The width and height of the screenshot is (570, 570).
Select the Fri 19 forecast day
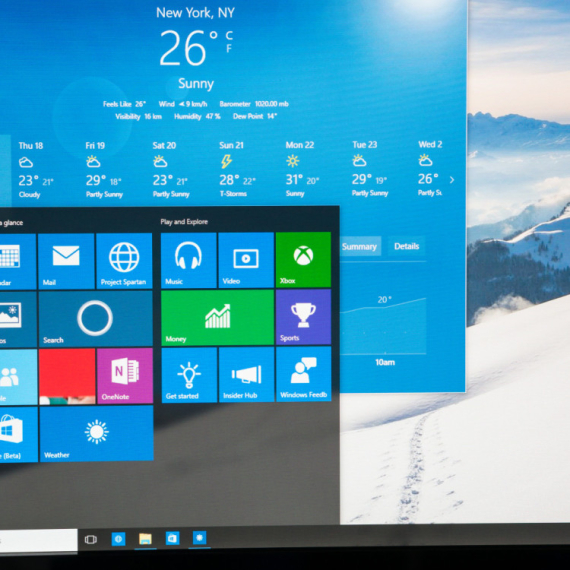[x=104, y=170]
